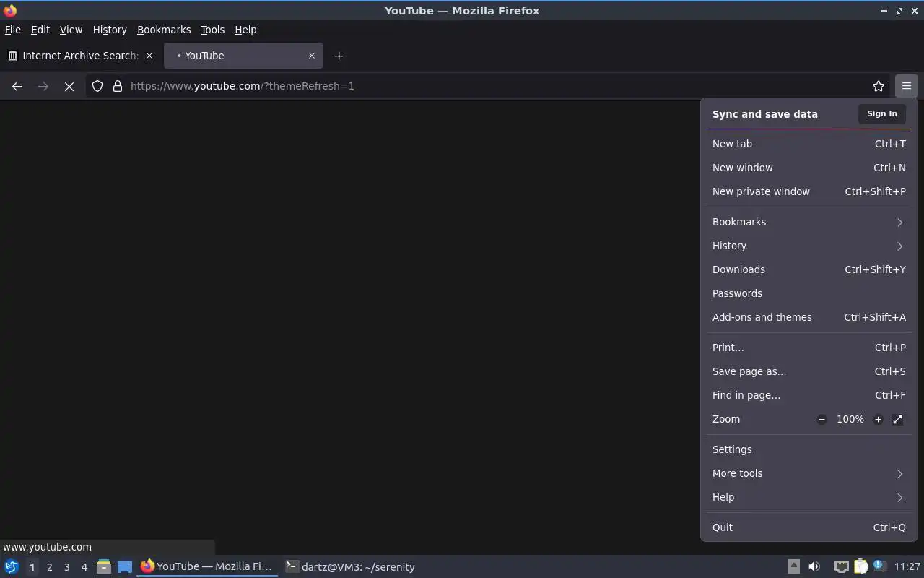Open Settings from the menu

(x=809, y=449)
